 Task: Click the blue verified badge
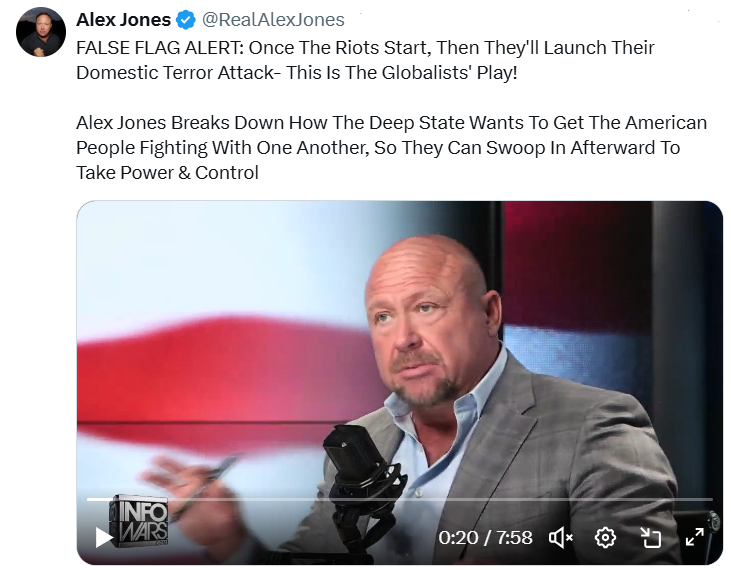coord(186,20)
